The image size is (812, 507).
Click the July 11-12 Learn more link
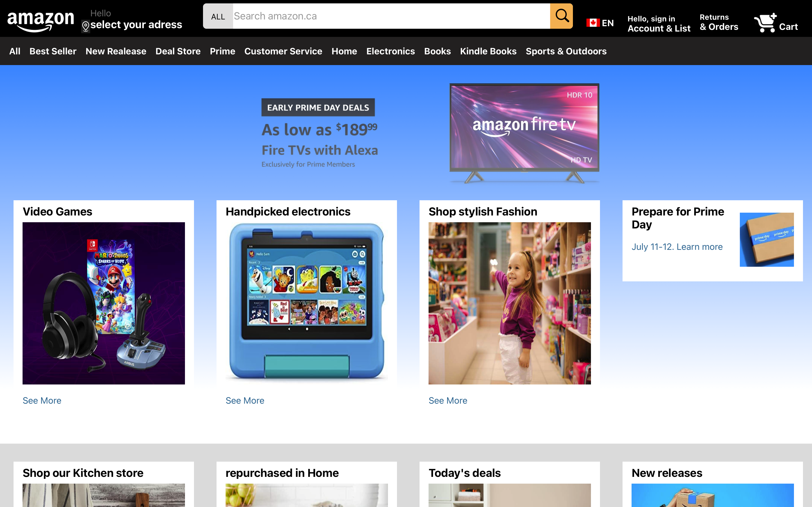tap(677, 247)
